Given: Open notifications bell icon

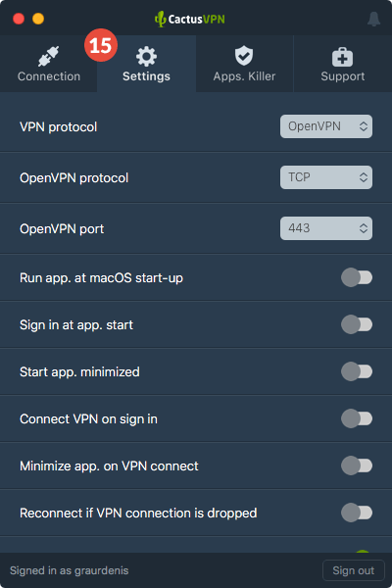Looking at the screenshot, I should point(373,20).
